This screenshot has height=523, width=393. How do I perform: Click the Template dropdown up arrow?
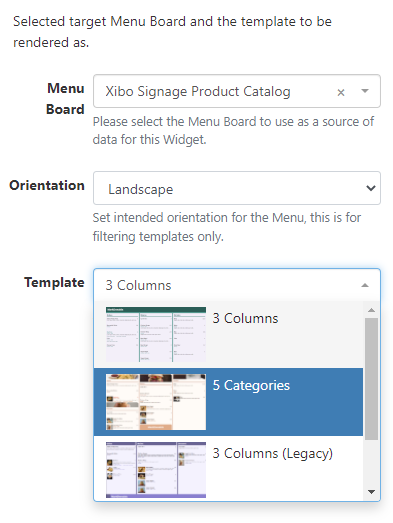[x=365, y=285]
